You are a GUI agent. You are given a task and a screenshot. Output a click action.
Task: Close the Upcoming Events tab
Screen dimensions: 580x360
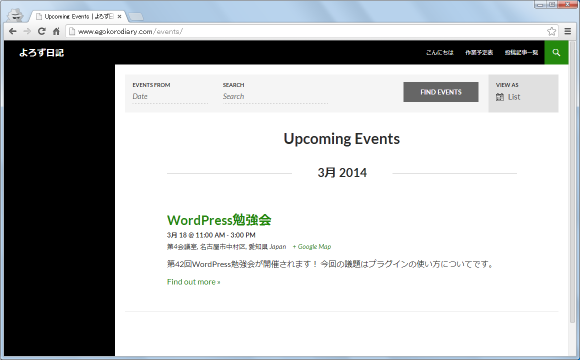coord(119,17)
